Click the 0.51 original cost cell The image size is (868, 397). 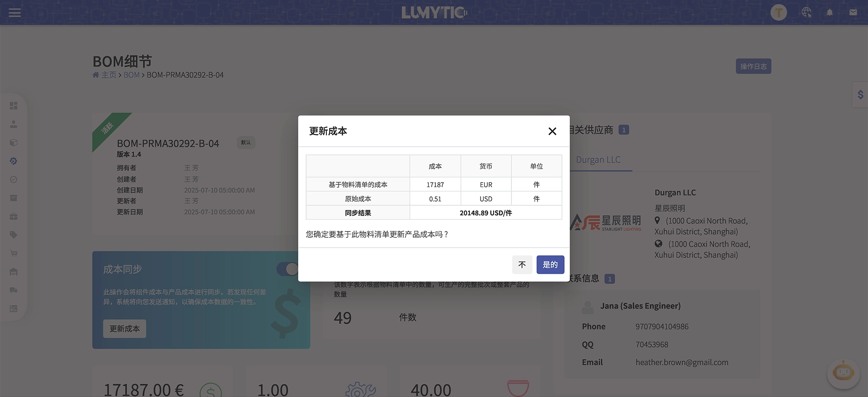[x=435, y=199]
